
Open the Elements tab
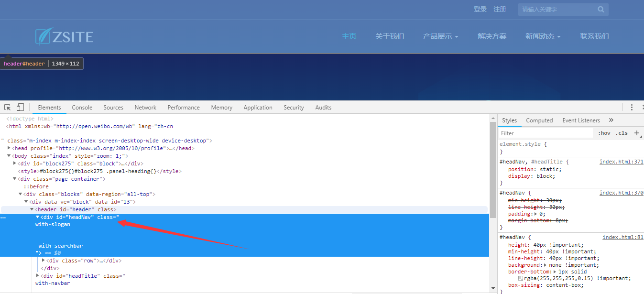pos(49,108)
